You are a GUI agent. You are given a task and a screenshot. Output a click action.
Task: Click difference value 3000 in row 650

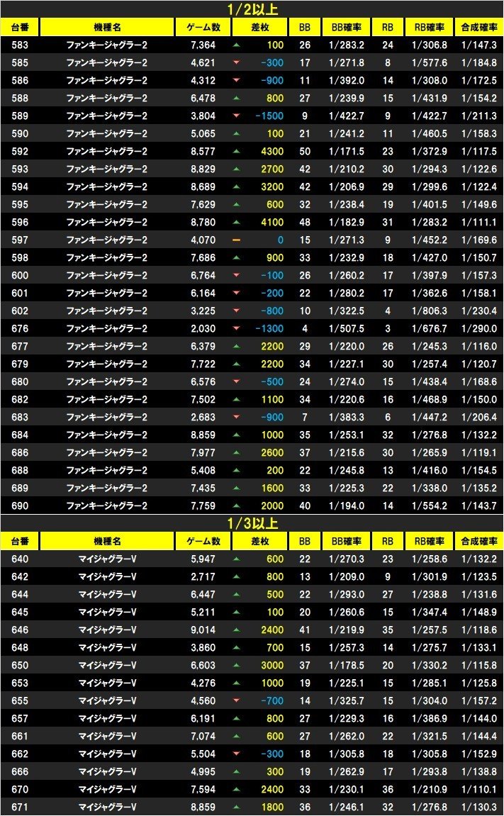pyautogui.click(x=272, y=665)
